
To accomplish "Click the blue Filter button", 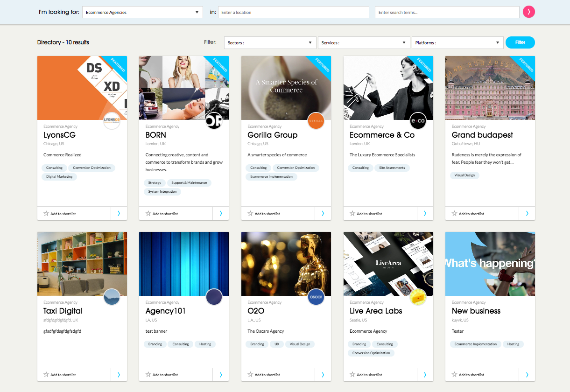I will point(520,42).
